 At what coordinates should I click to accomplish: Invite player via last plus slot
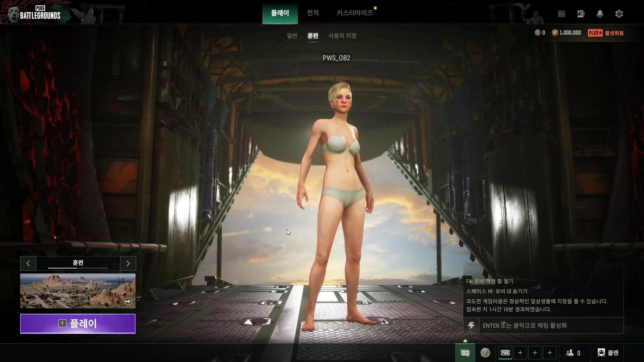pyautogui.click(x=550, y=353)
